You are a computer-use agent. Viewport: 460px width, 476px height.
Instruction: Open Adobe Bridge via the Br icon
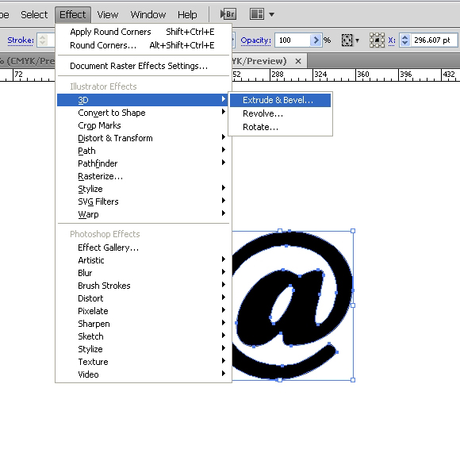[x=228, y=14]
